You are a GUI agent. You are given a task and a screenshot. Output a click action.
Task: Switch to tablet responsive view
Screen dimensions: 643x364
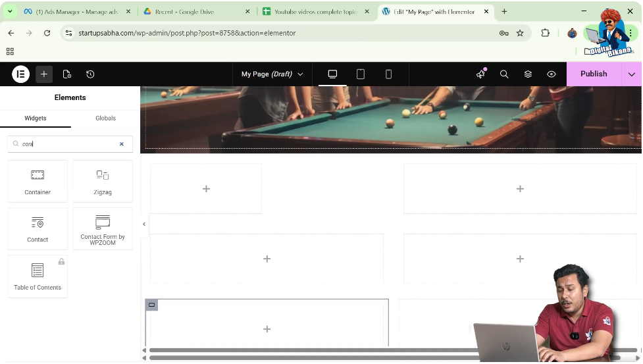click(361, 74)
